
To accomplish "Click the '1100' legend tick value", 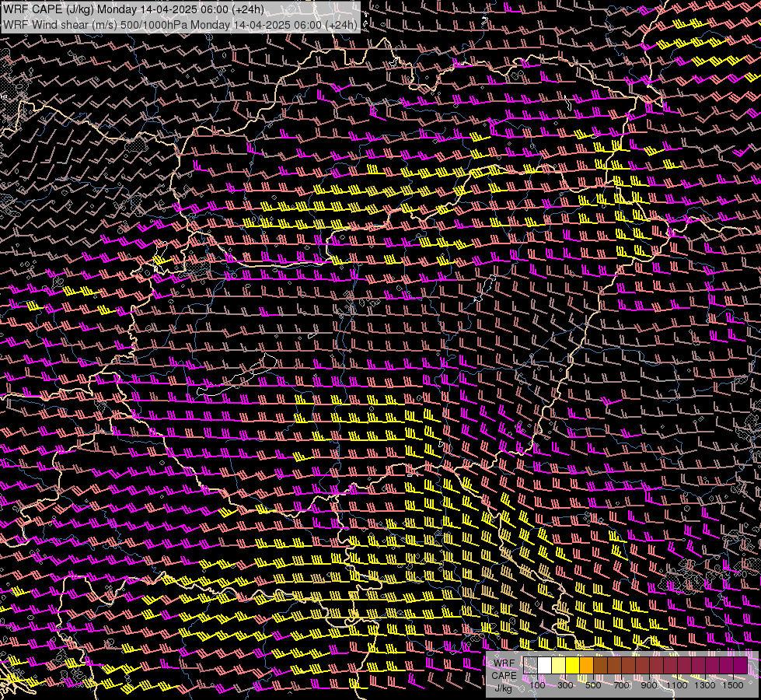I will tap(676, 685).
